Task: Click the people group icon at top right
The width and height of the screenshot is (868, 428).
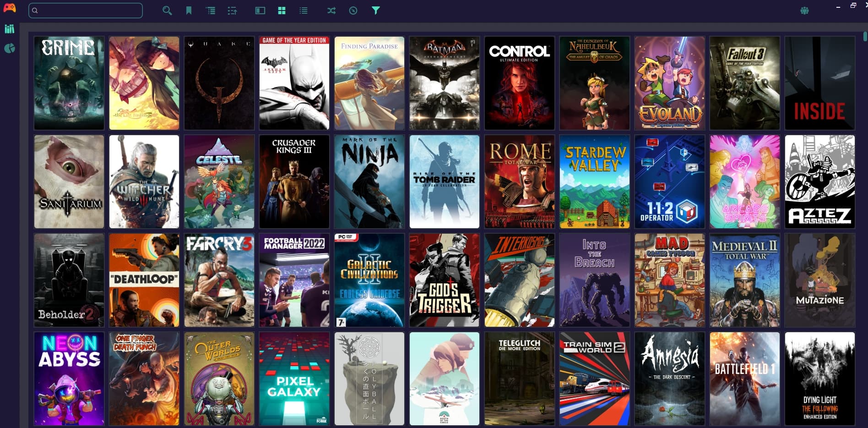Action: 804,11
